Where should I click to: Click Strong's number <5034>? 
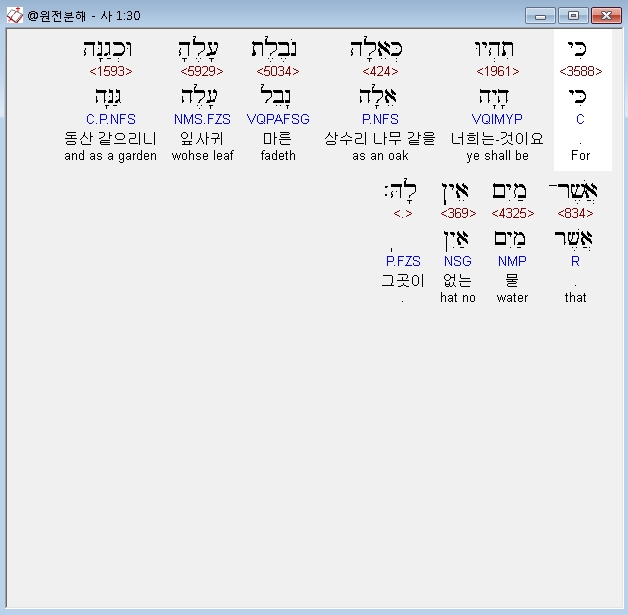click(278, 71)
